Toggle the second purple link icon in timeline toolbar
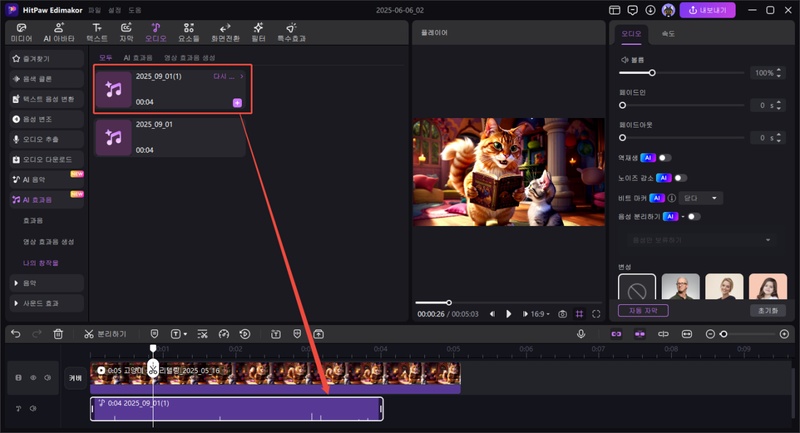This screenshot has height=433, width=800. click(640, 334)
